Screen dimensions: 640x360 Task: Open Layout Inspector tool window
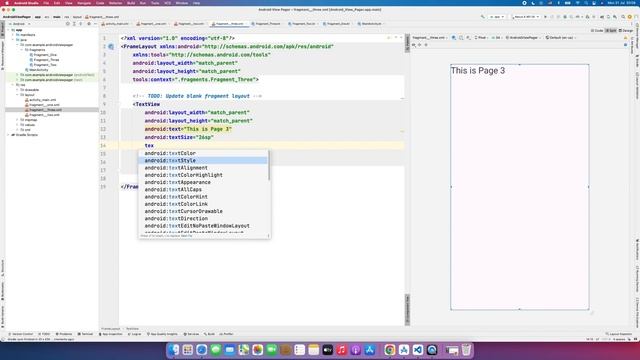point(619,334)
